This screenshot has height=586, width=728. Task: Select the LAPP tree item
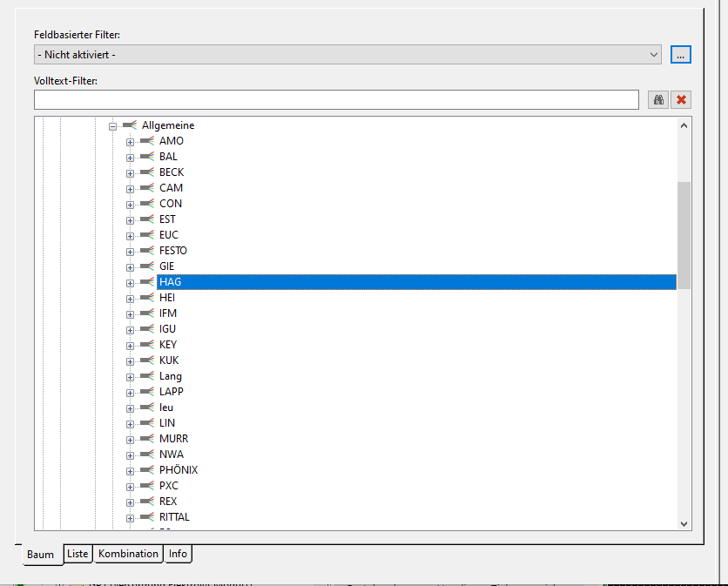coord(171,392)
